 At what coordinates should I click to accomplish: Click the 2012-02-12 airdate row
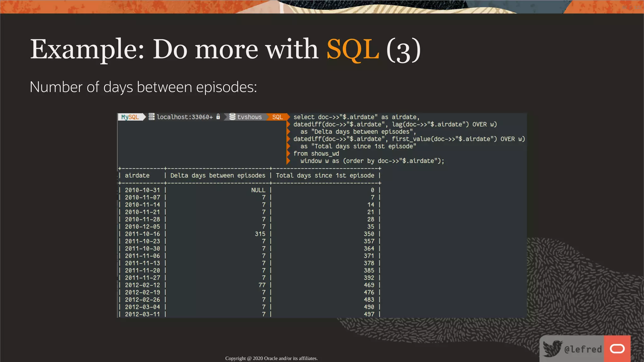tap(142, 285)
